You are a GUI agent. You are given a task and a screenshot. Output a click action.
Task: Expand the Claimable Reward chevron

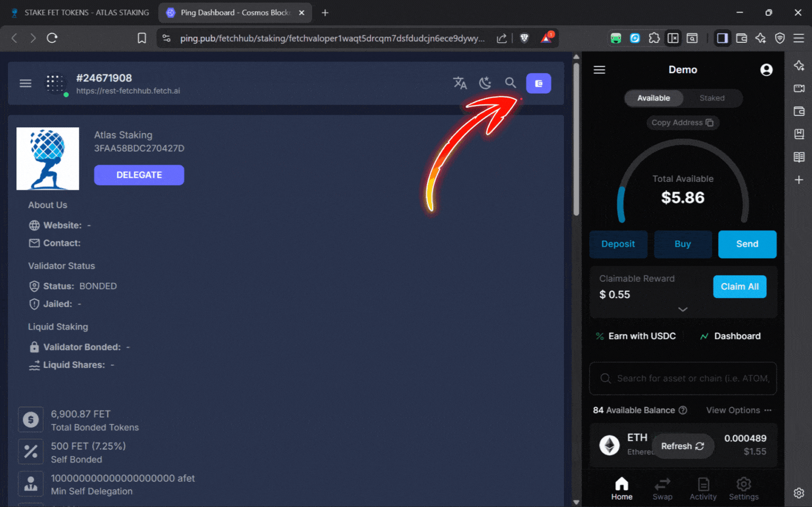point(682,309)
